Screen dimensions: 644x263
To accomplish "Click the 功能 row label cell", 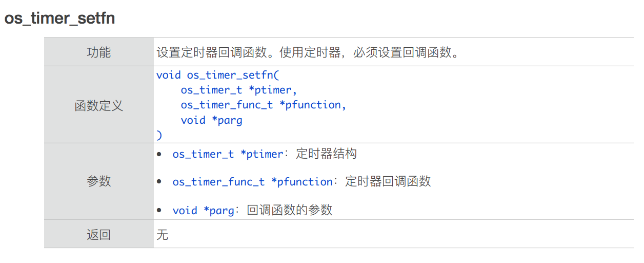I will (98, 52).
